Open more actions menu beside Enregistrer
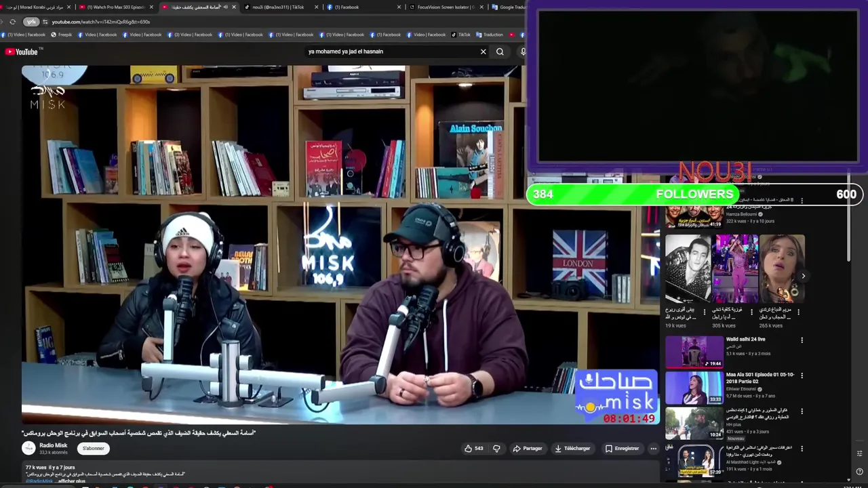This screenshot has width=868, height=488. point(653,448)
